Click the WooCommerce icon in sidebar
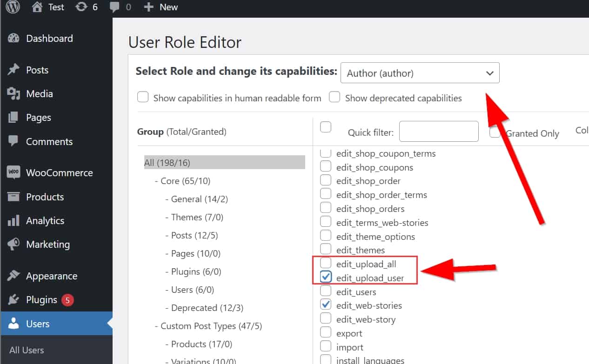Screen dimensions: 589x364 [13, 172]
